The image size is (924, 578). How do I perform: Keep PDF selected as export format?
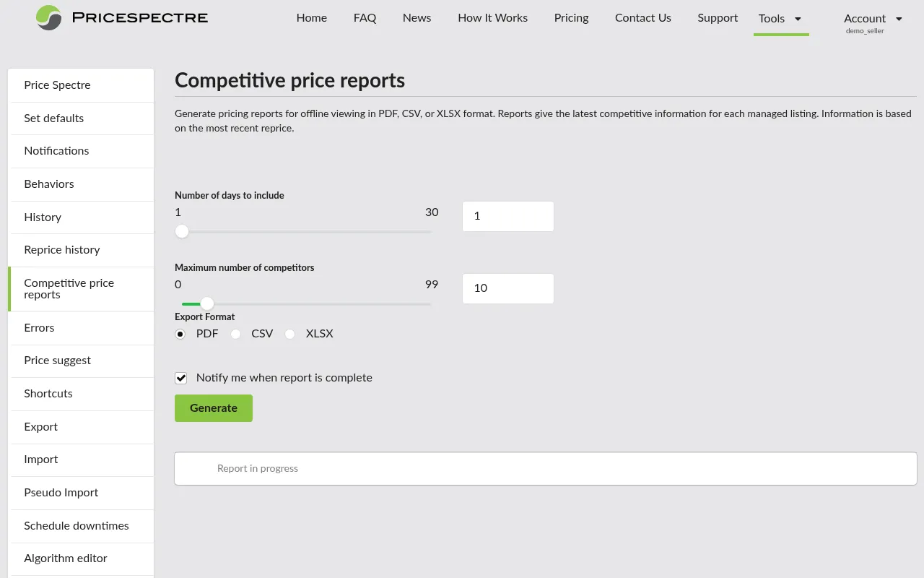point(180,335)
